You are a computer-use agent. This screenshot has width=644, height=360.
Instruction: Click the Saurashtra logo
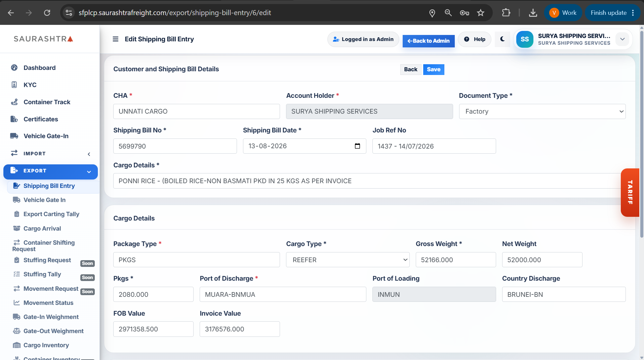43,39
